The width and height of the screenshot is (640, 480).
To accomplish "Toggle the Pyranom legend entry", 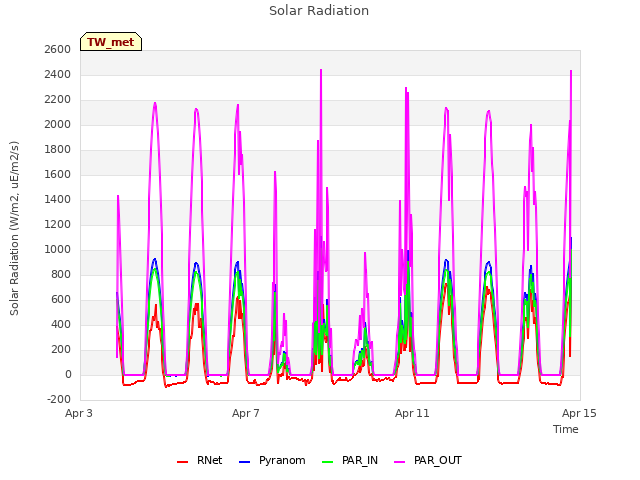I will (x=272, y=460).
